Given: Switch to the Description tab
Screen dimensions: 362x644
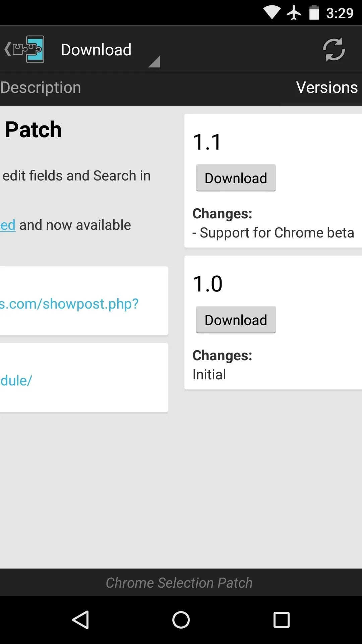Looking at the screenshot, I should click(x=41, y=88).
